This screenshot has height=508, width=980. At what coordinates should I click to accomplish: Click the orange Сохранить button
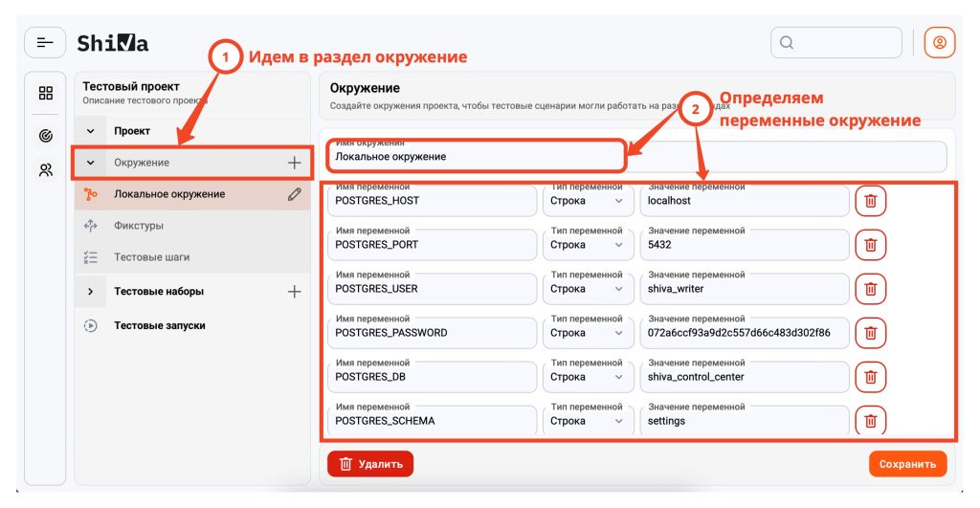[x=907, y=464]
